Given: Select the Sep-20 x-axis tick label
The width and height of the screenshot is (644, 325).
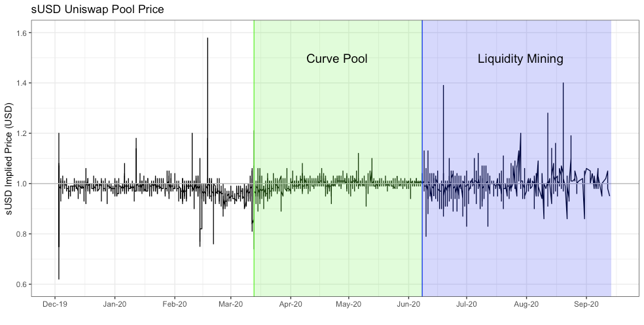Looking at the screenshot, I should click(586, 305).
